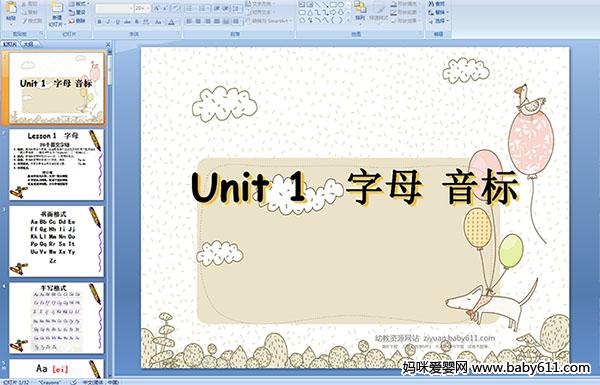Click the strikethrough icon
This screenshot has width=600, height=385.
(x=127, y=22)
